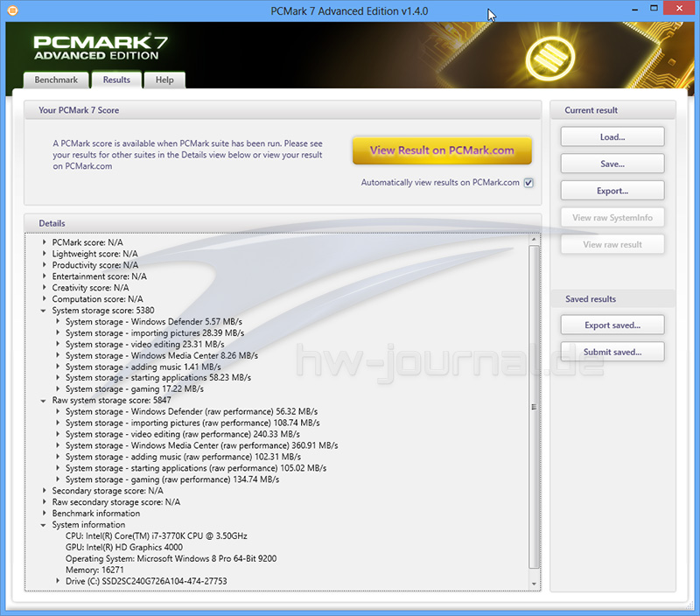Switch to the Benchmark tab
This screenshot has width=700, height=616.
point(56,80)
